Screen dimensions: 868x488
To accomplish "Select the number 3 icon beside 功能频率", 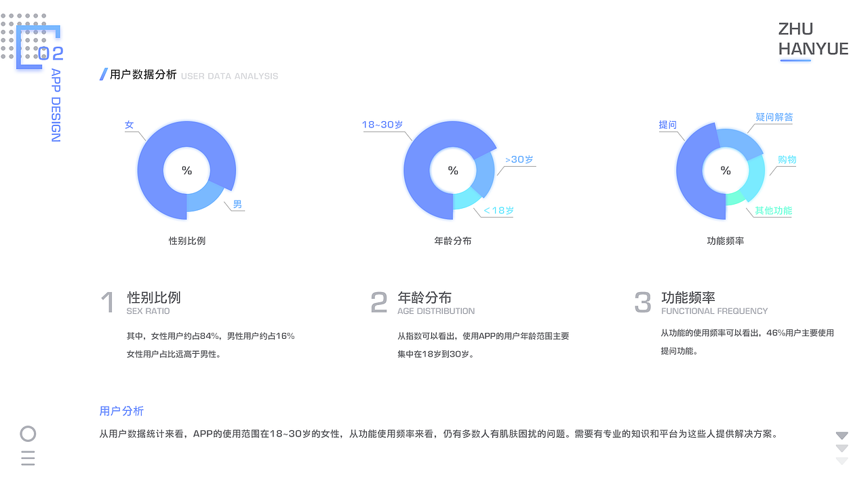I will tap(643, 302).
